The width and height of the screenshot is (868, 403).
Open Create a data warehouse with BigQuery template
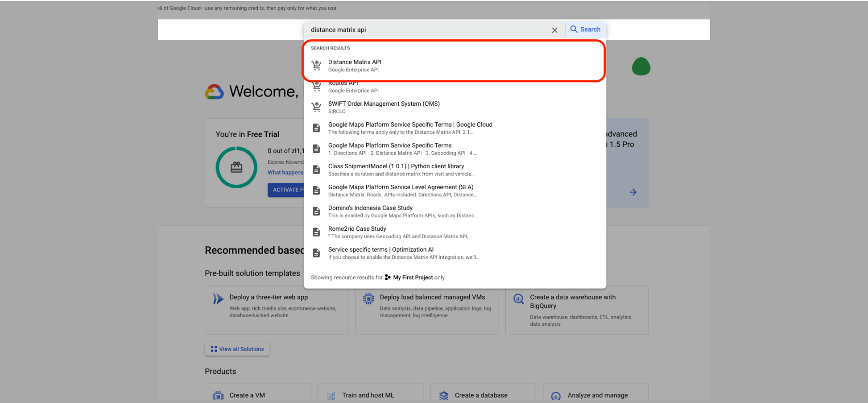(x=577, y=310)
